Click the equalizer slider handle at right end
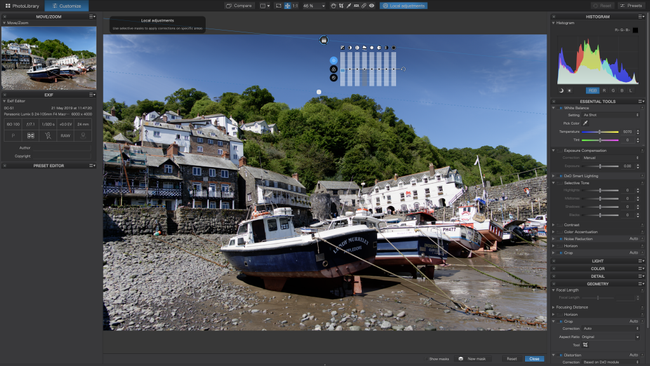 (403, 69)
